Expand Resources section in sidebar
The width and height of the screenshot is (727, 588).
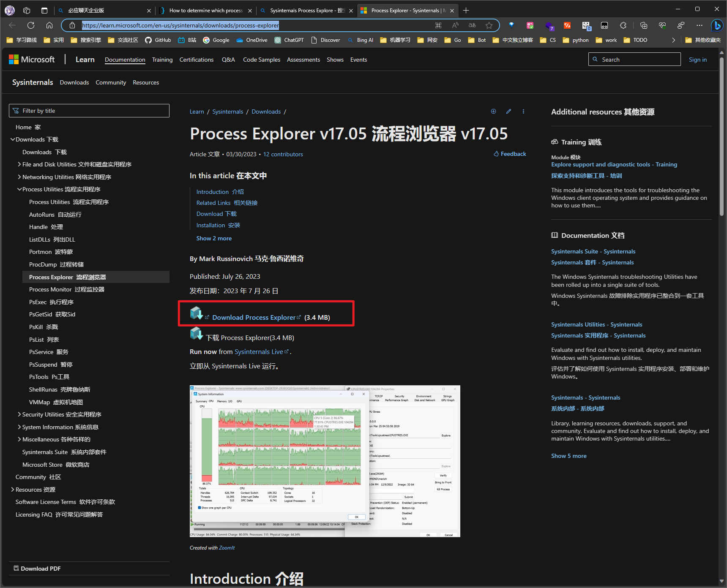13,490
